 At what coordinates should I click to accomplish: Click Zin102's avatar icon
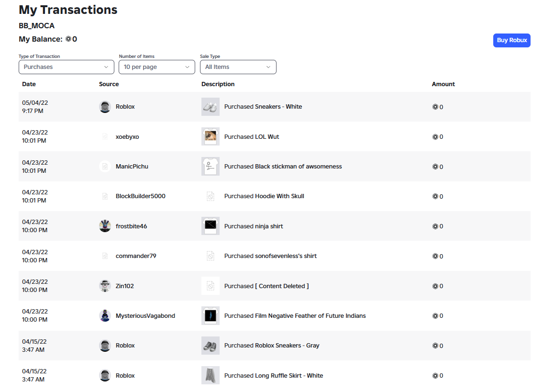(x=105, y=286)
